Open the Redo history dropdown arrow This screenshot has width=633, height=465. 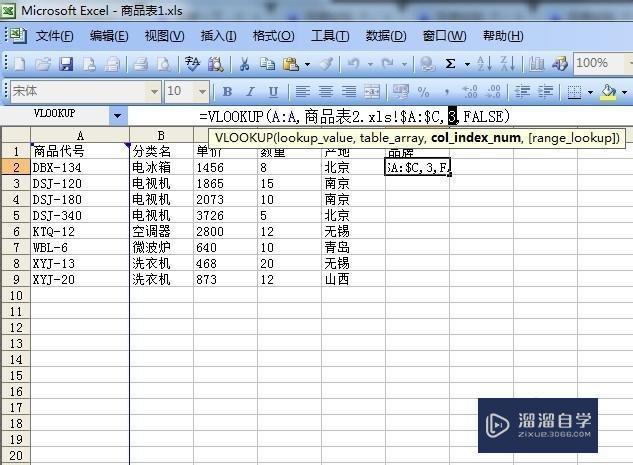pyautogui.click(x=405, y=64)
